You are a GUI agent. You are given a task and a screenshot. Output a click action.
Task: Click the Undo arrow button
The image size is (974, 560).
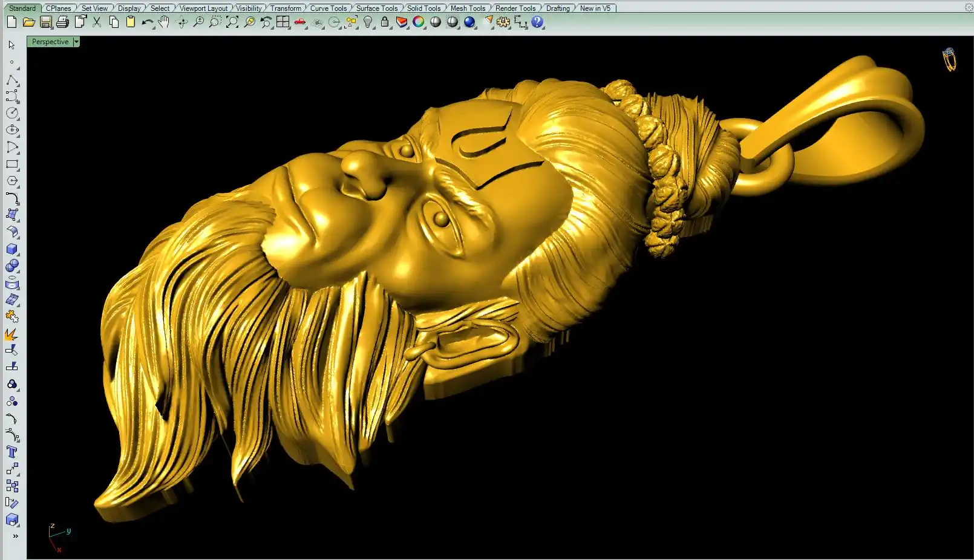(147, 22)
